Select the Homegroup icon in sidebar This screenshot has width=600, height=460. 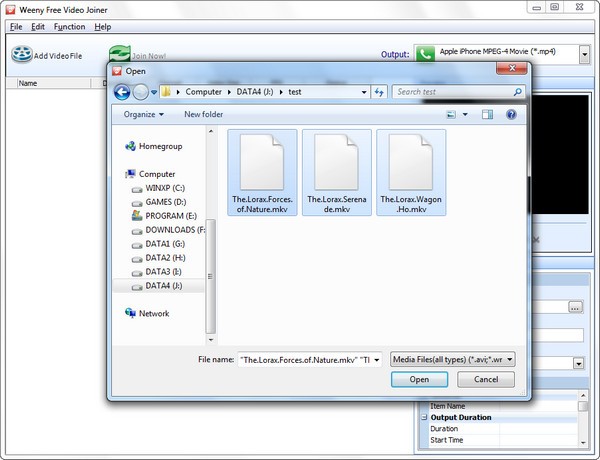click(130, 146)
